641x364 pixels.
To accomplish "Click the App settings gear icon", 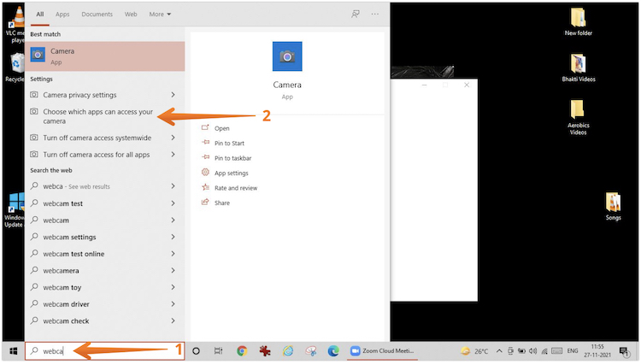I will [x=205, y=173].
